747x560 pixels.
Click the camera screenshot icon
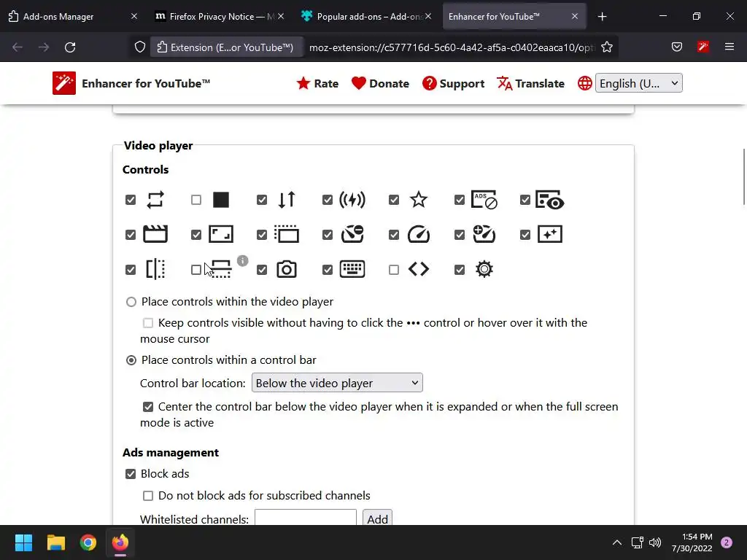click(287, 270)
